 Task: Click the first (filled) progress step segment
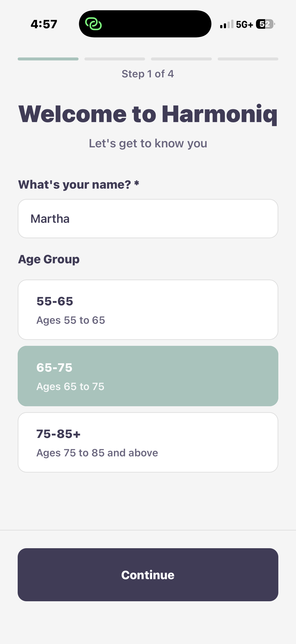pyautogui.click(x=48, y=59)
